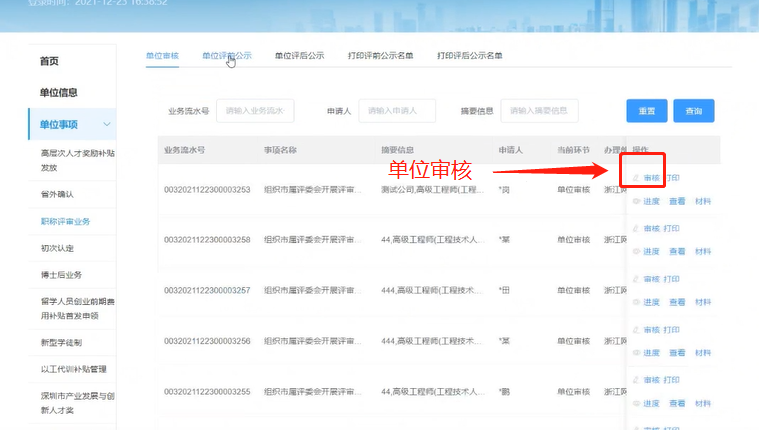Select the 打印评前公示名单 tab
The width and height of the screenshot is (759, 430).
click(380, 56)
